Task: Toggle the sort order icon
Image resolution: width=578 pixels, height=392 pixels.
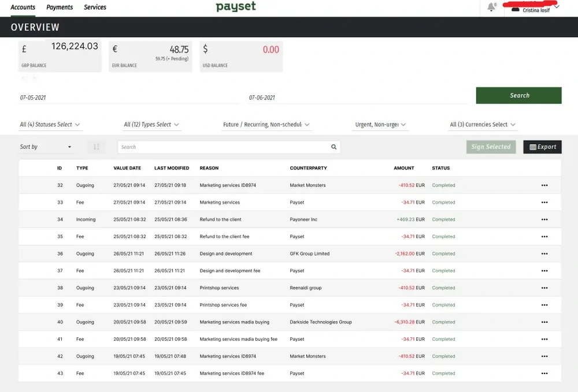Action: pos(96,147)
